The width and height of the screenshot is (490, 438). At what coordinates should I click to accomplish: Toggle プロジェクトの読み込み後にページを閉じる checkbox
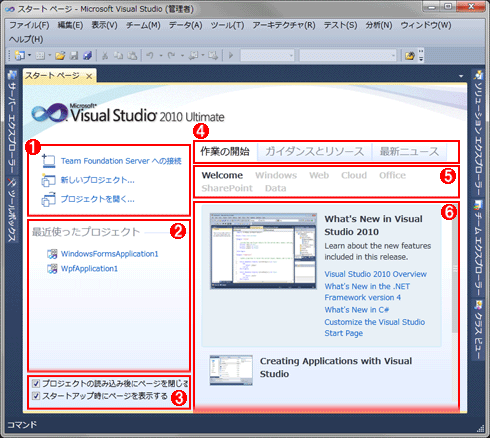(36, 384)
